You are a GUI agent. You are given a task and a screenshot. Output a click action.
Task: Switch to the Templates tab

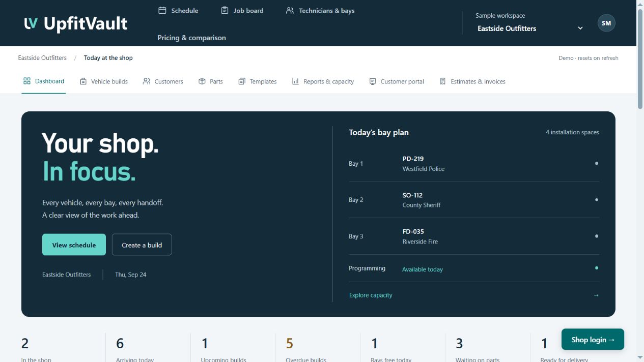click(x=258, y=81)
